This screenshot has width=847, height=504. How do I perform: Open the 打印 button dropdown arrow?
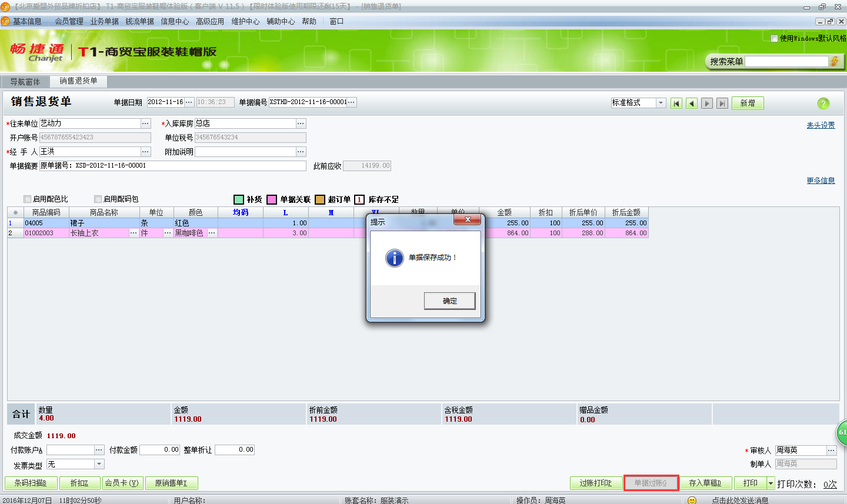pos(771,483)
